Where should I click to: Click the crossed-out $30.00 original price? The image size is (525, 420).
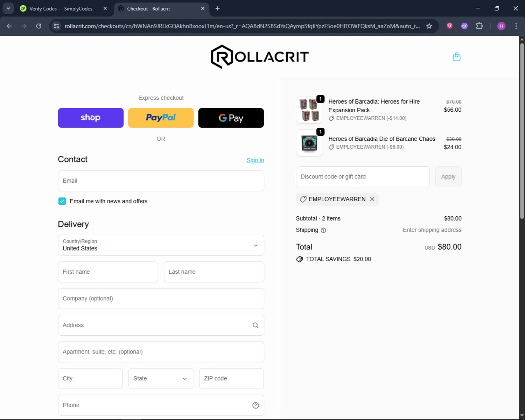click(x=454, y=139)
